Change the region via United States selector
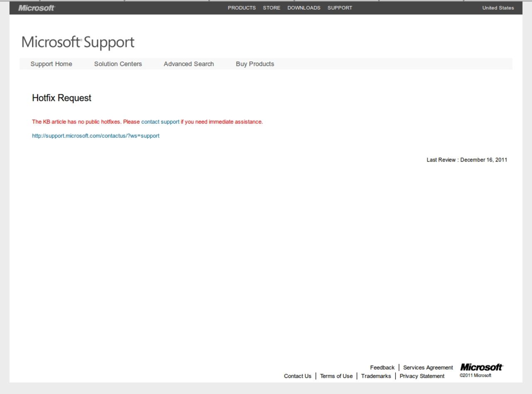The image size is (532, 394). 498,7
